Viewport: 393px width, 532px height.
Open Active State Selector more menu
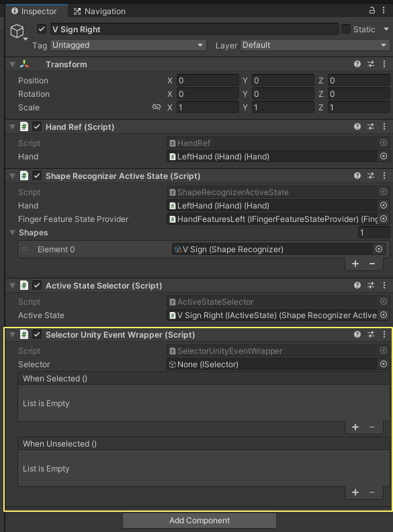(384, 285)
